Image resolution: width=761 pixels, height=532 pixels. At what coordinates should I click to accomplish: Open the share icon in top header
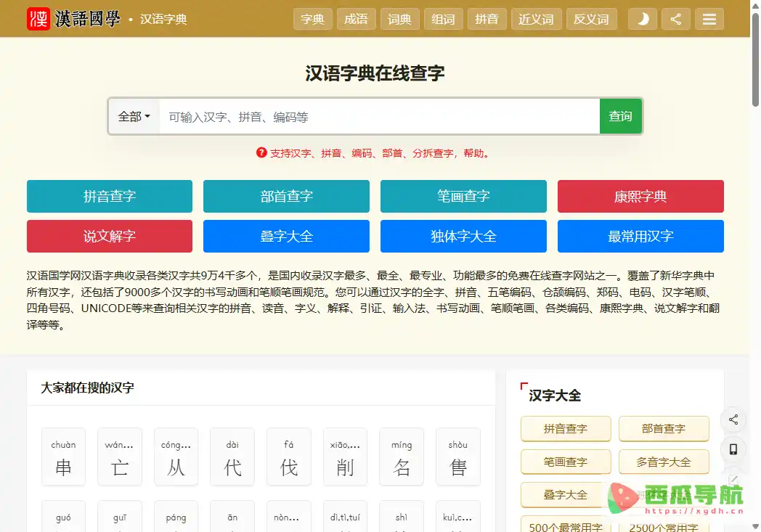675,19
